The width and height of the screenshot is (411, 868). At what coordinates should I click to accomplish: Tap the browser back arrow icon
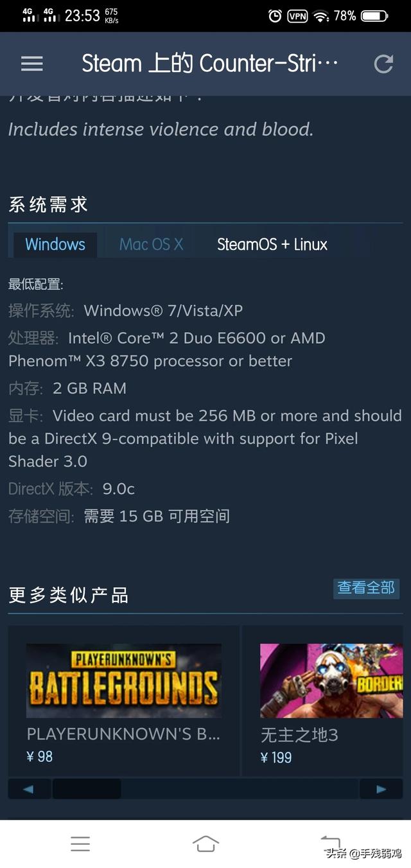[x=330, y=842]
